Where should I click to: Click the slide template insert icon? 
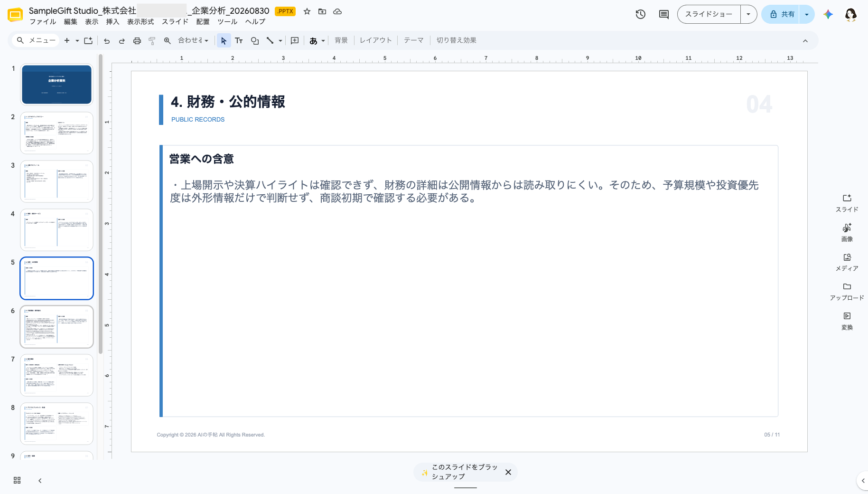88,41
